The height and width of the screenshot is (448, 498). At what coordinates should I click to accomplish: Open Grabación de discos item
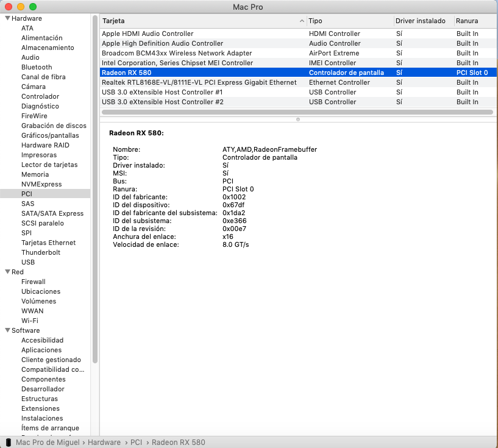[54, 126]
